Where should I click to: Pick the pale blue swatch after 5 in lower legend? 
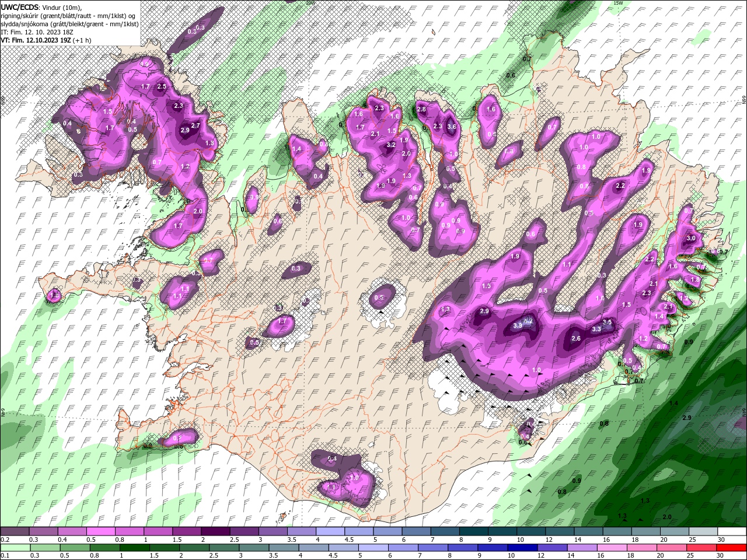click(372, 548)
